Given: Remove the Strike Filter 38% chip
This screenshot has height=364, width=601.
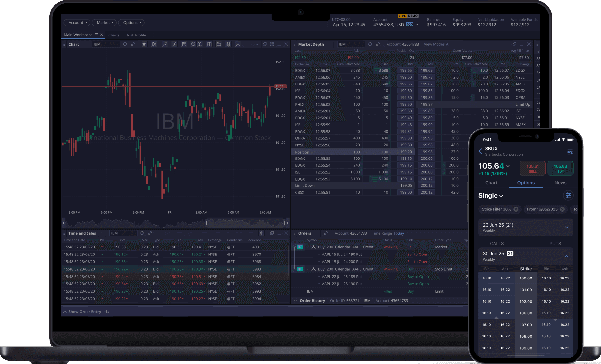Looking at the screenshot, I should coord(516,209).
